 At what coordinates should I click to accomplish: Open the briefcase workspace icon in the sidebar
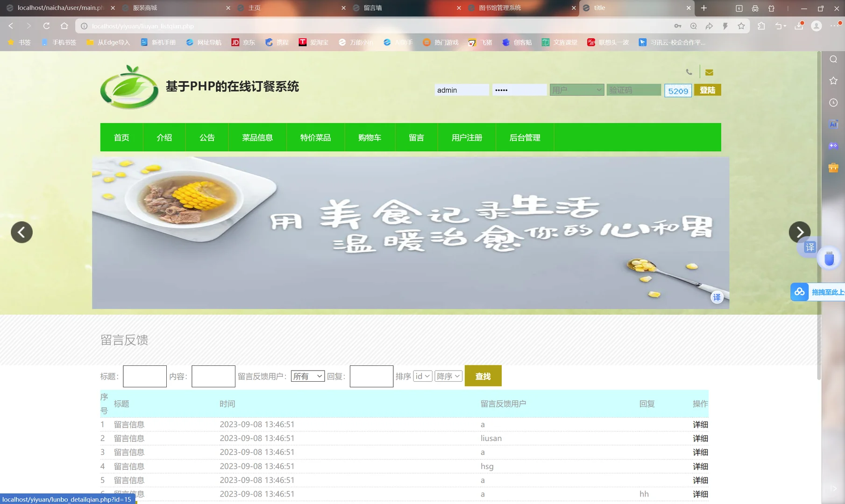click(x=833, y=167)
